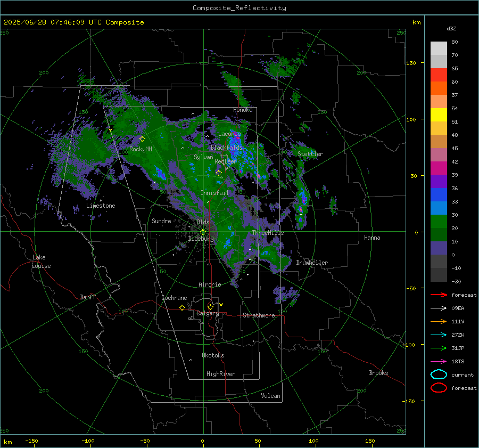Viewport: 479px width, 448px height.
Task: Click the green 31JP arrow legend icon
Action: 439,348
